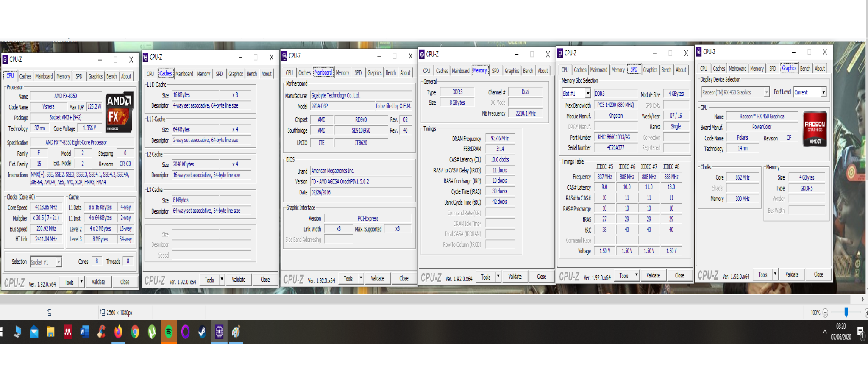The width and height of the screenshot is (868, 366).
Task: Click the selection size icon in Paint's status bar
Action: click(49, 313)
